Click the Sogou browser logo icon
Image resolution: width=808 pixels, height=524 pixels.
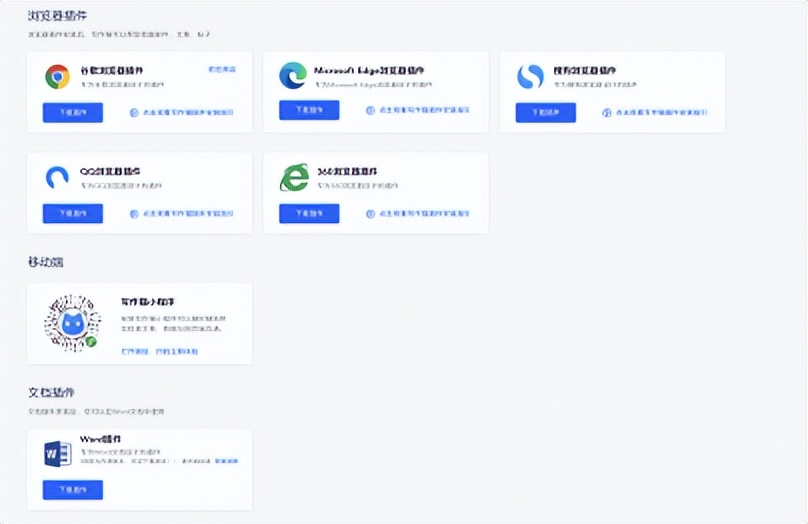pyautogui.click(x=530, y=77)
